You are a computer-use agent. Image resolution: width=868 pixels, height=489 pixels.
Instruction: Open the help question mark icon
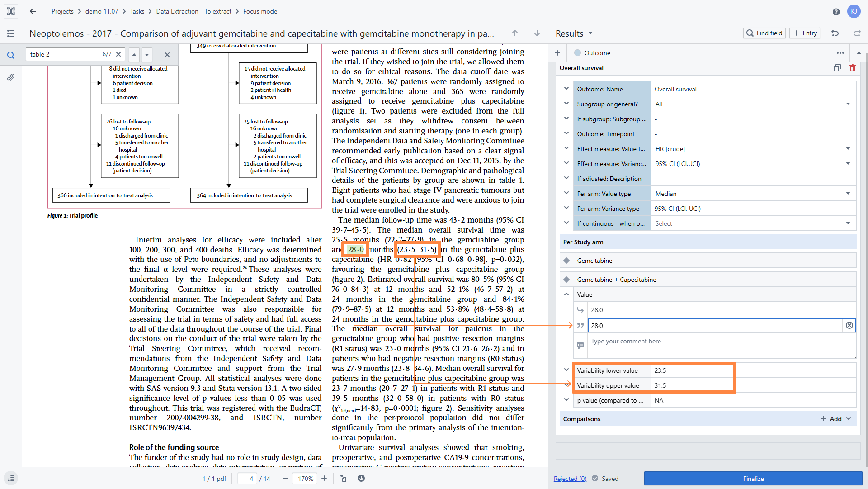pyautogui.click(x=836, y=12)
